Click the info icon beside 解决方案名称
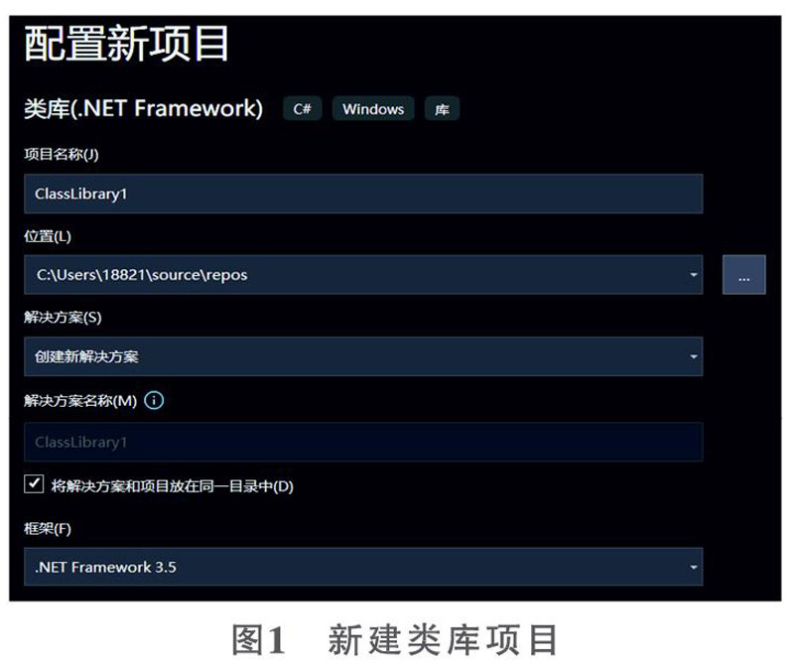Viewport: 794px width, 672px height. (x=154, y=401)
